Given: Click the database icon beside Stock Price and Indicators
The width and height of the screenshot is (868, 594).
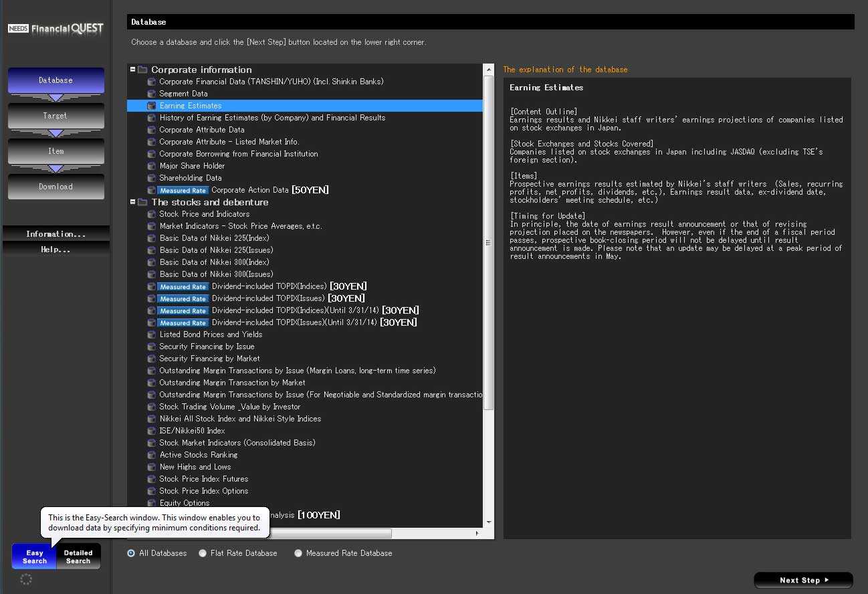Looking at the screenshot, I should 152,214.
